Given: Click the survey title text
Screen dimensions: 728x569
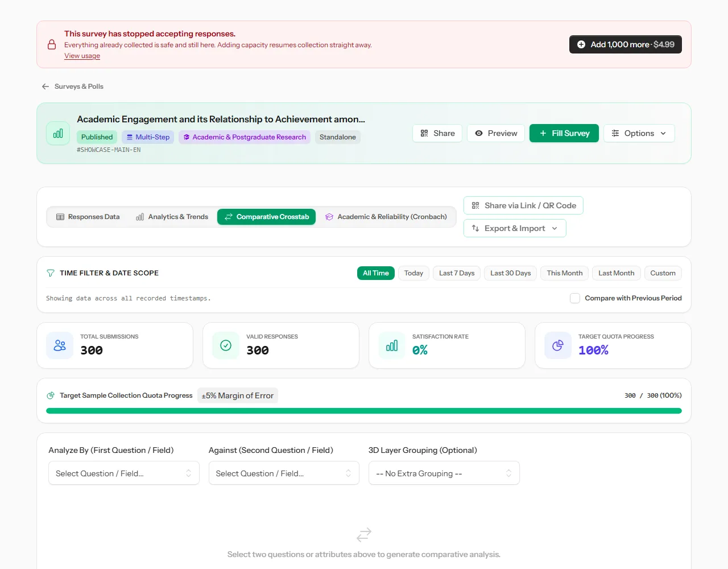Looking at the screenshot, I should pos(221,119).
